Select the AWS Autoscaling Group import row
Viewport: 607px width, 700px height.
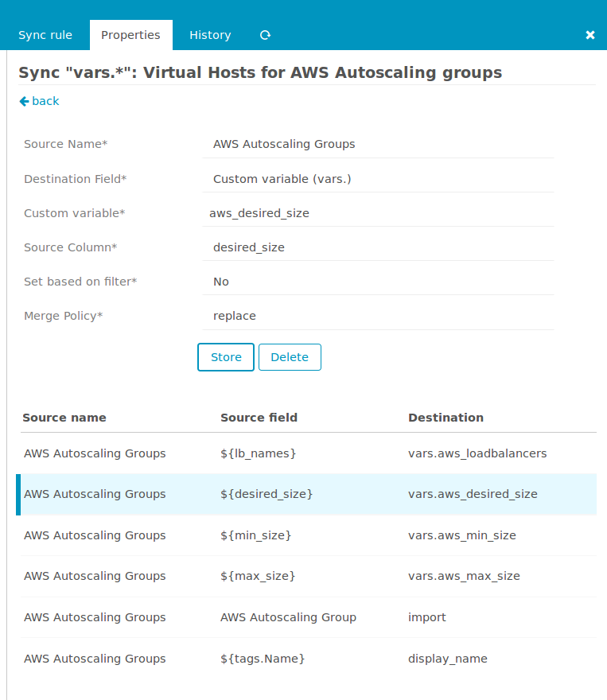point(309,617)
